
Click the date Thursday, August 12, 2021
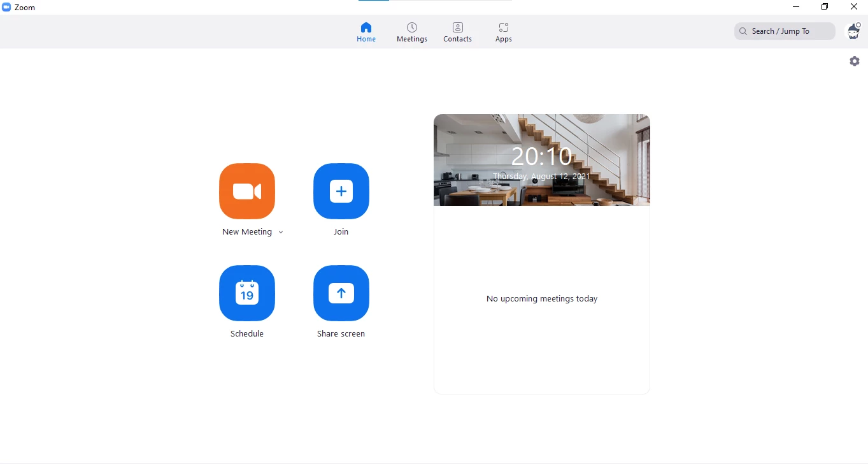click(542, 176)
